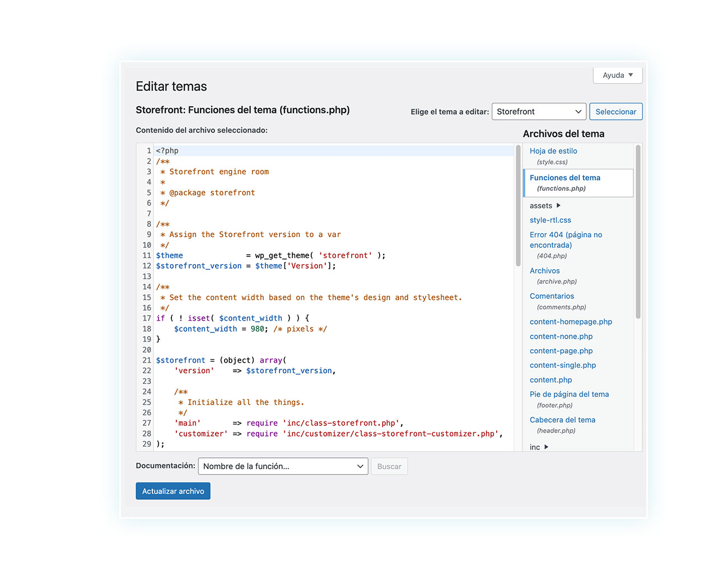Click line 15 Set the content width comment
The height and width of the screenshot is (572, 728).
coord(311,298)
